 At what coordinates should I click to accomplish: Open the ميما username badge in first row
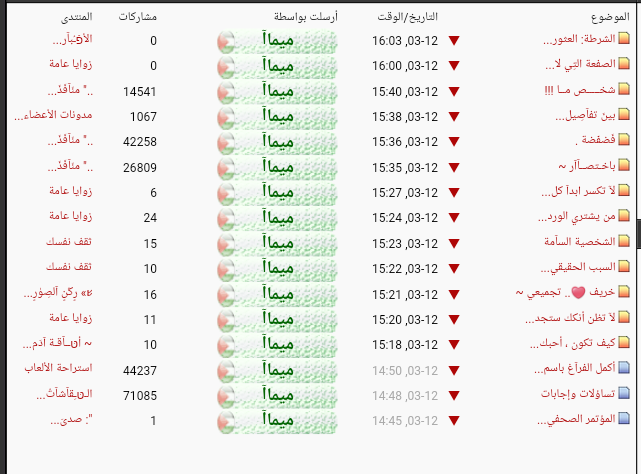coord(277,41)
